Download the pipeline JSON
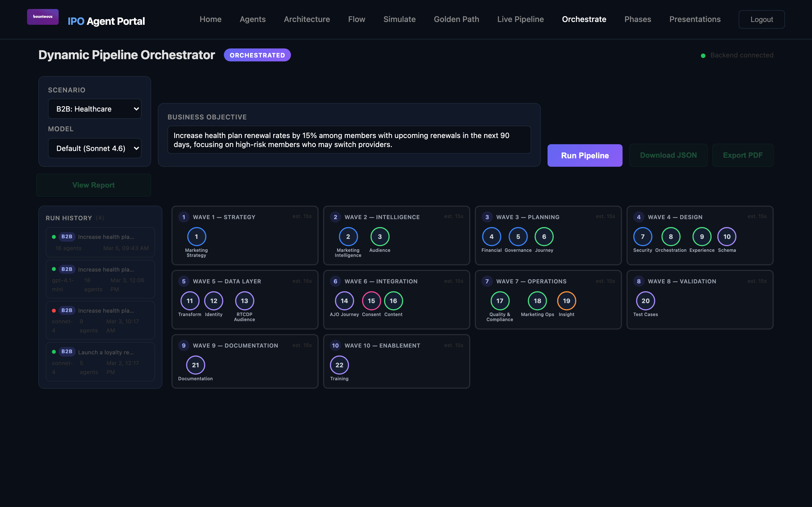Image resolution: width=812 pixels, height=507 pixels. (x=668, y=155)
